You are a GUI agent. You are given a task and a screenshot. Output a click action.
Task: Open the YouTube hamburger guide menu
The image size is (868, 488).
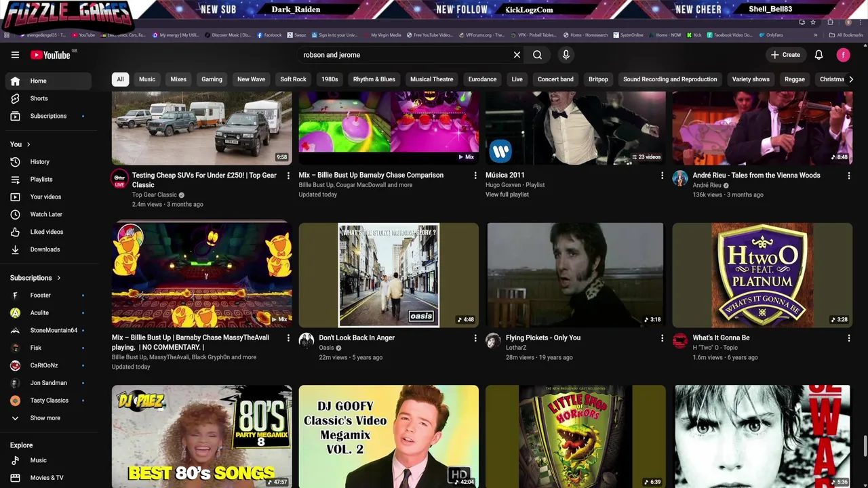point(15,55)
